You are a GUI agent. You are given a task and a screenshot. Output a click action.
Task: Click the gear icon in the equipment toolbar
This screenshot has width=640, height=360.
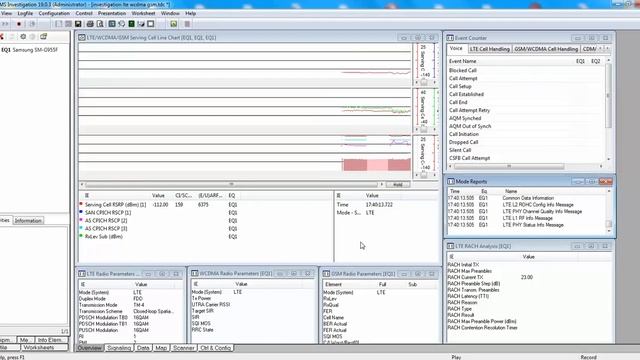point(23,37)
